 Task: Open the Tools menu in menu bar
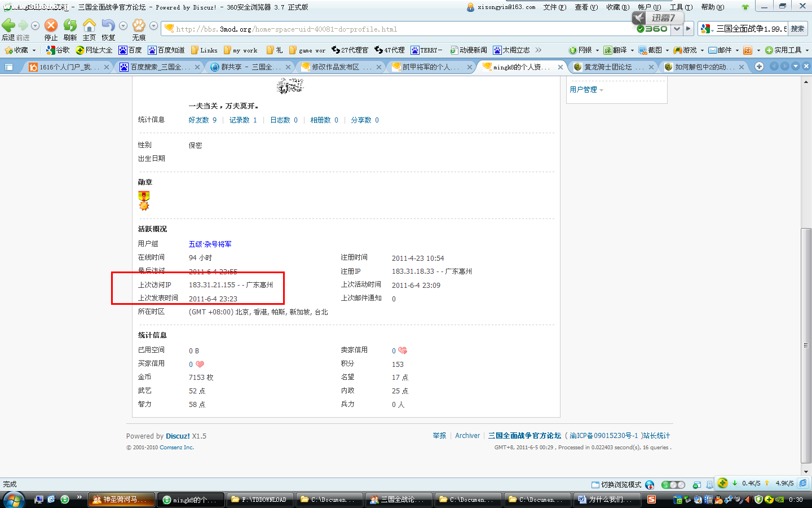680,7
